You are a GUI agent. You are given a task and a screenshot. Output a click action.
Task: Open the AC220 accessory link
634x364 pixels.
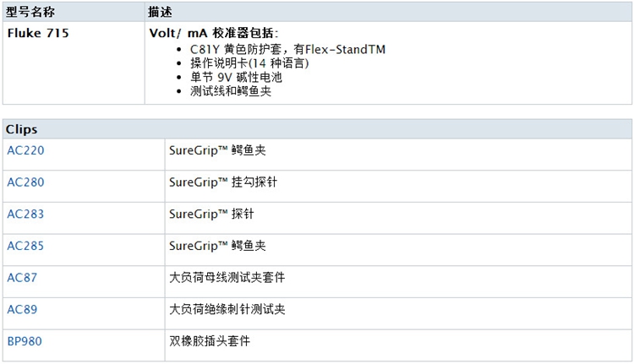(x=25, y=150)
